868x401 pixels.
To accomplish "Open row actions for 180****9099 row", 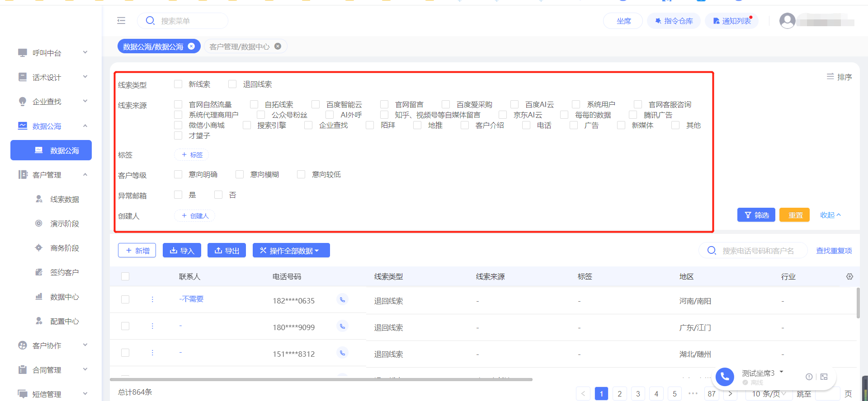I will click(152, 326).
